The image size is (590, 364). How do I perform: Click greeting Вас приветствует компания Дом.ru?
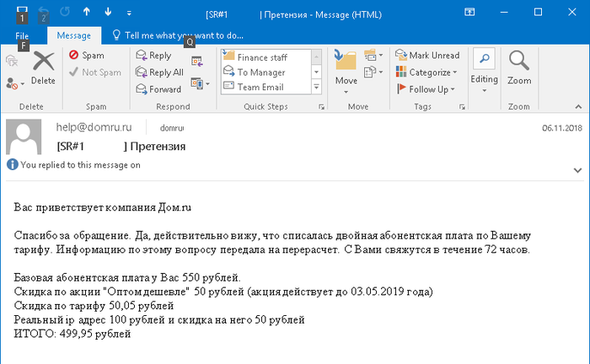pos(102,207)
